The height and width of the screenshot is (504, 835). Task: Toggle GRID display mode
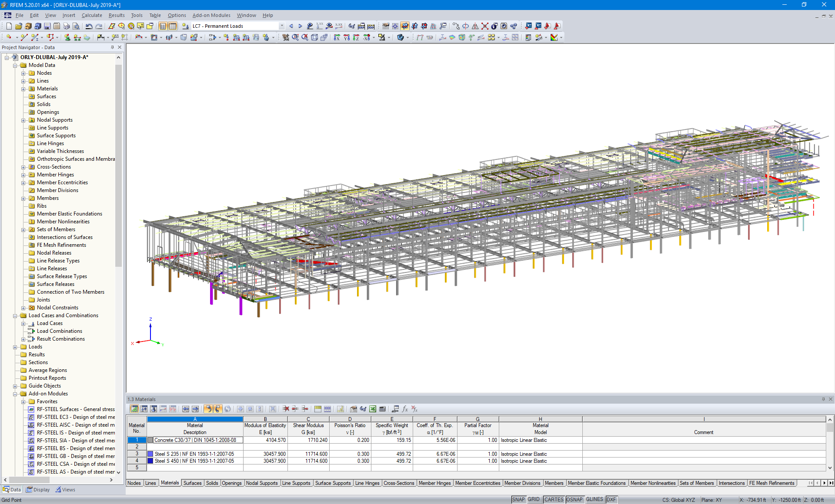[x=533, y=499]
